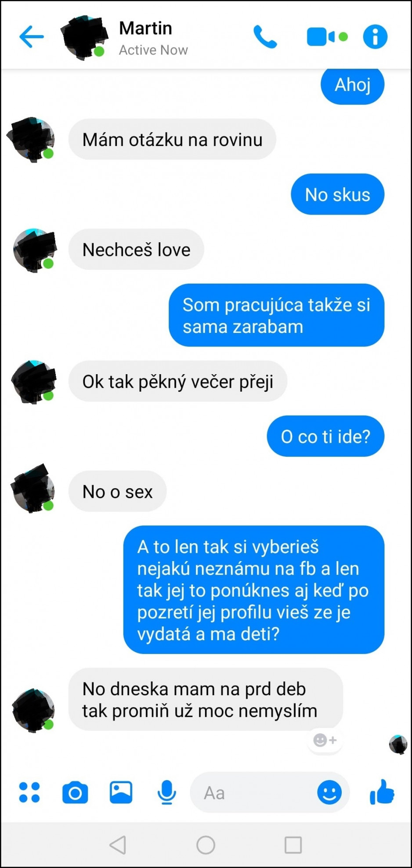Open the conversation info icon
Screen dimensions: 412x868
coord(375,36)
